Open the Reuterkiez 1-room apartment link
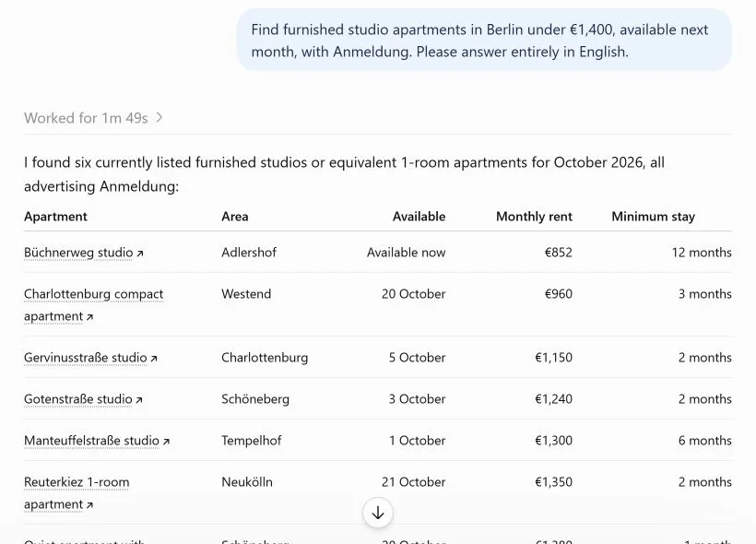 coord(77,493)
